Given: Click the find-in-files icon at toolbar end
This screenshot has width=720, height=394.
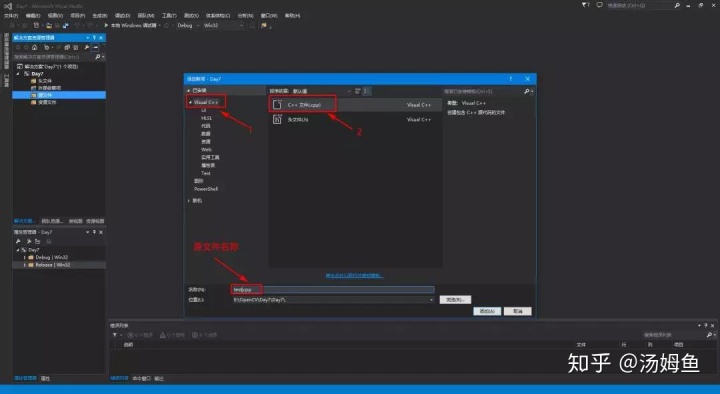Looking at the screenshot, I should [x=264, y=25].
